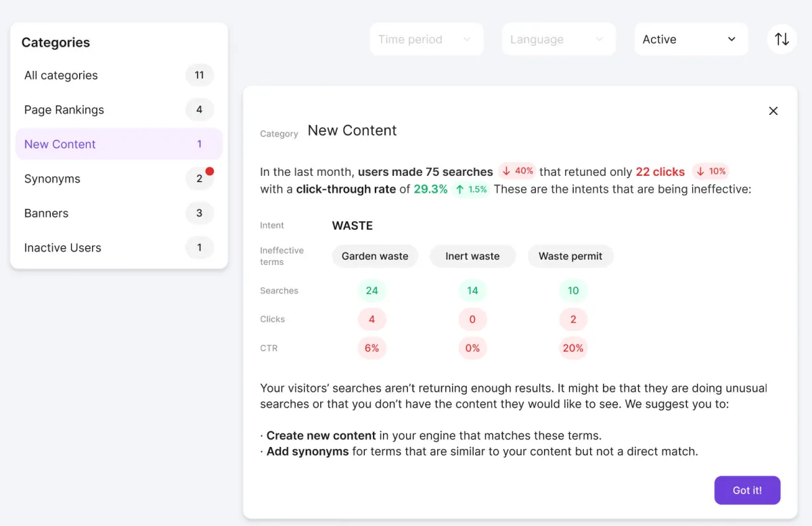Open the Synonyms category
Image resolution: width=812 pixels, height=526 pixels.
[52, 178]
